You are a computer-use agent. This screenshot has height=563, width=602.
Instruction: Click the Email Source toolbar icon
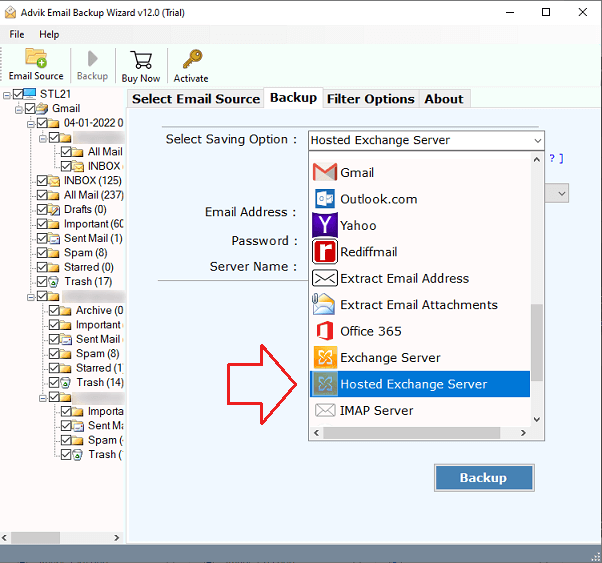pyautogui.click(x=36, y=58)
